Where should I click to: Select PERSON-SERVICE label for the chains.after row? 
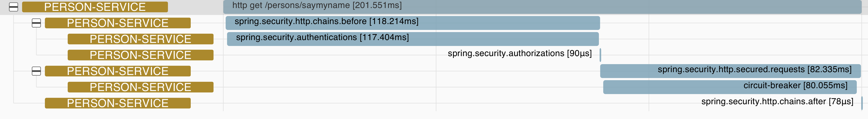pyautogui.click(x=118, y=103)
